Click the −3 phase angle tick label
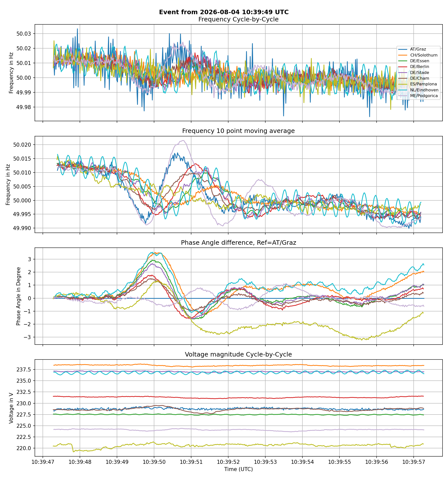Screen dimensions: 448x478 pyautogui.click(x=27, y=337)
